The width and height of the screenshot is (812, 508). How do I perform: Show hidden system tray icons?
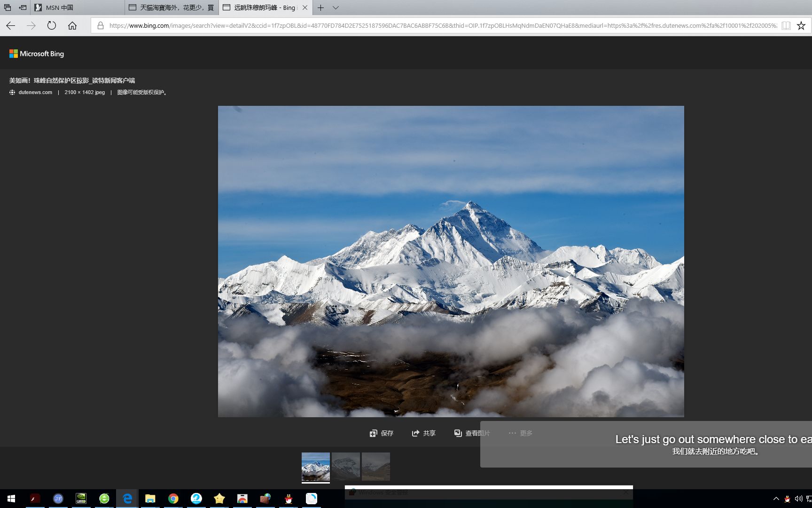click(776, 499)
